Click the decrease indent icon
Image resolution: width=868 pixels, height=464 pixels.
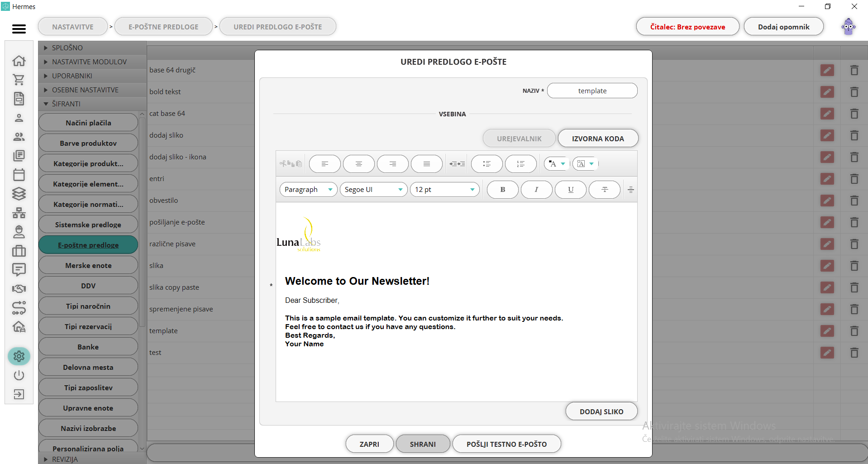click(453, 164)
